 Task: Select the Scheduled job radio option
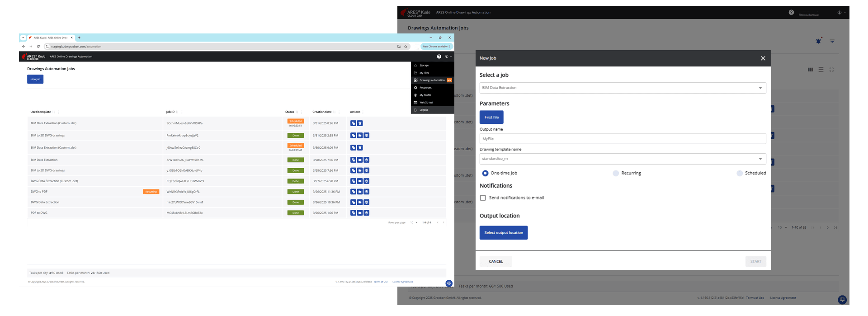(x=740, y=173)
